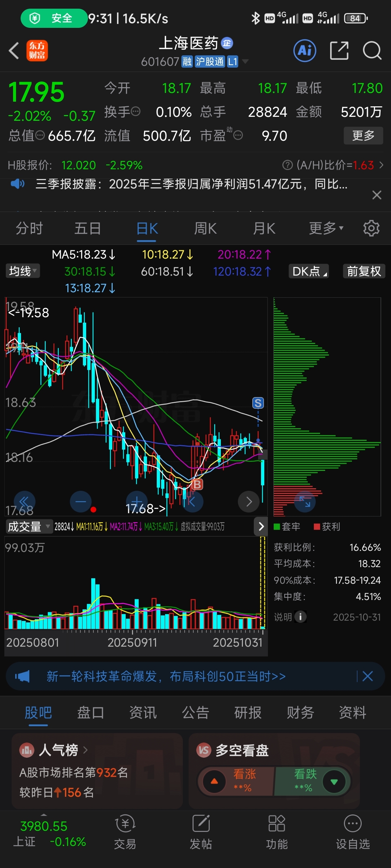The height and width of the screenshot is (868, 391).
Task: Tap H股报价 12.020 quote
Action: click(79, 165)
